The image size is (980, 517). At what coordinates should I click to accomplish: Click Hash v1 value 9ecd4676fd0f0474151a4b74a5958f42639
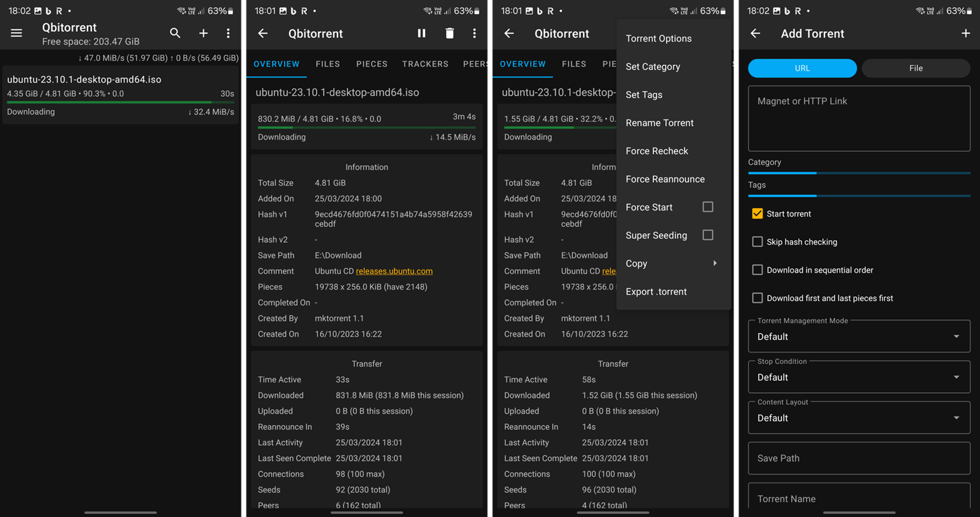[x=393, y=219]
